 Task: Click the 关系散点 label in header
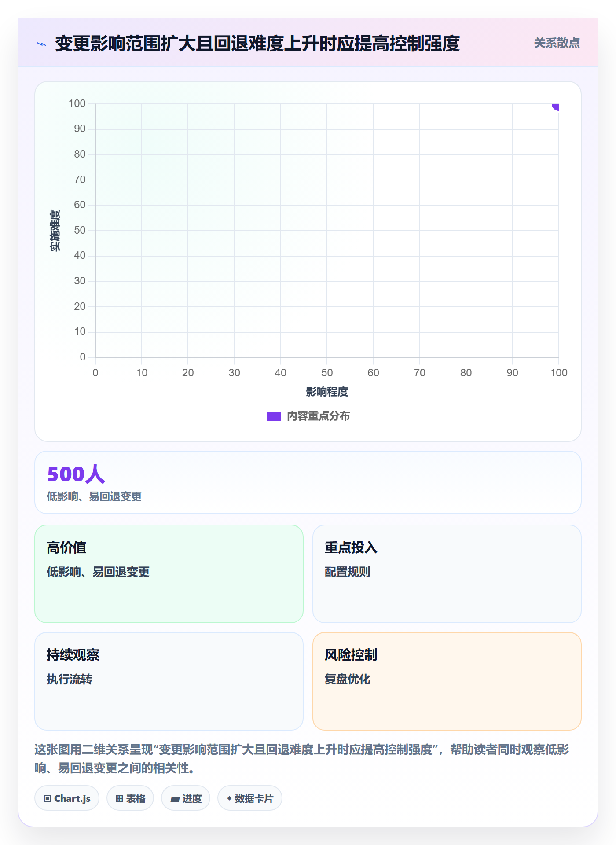[x=557, y=43]
